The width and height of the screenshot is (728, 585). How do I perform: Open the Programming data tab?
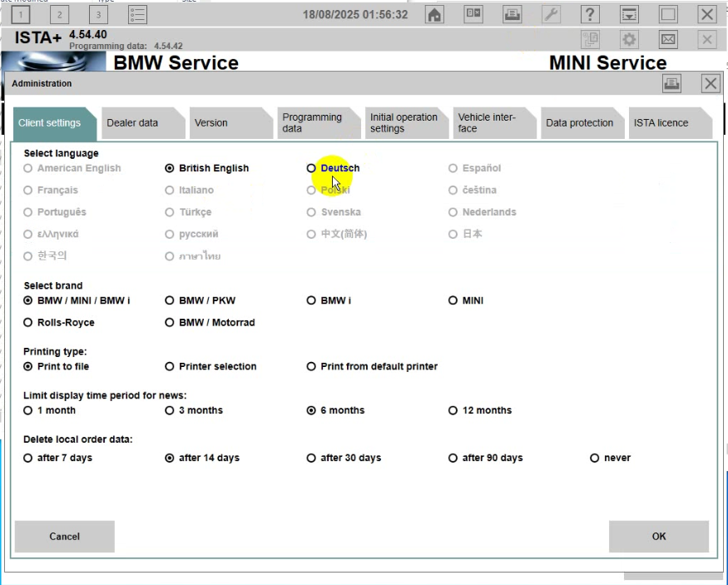click(x=319, y=123)
